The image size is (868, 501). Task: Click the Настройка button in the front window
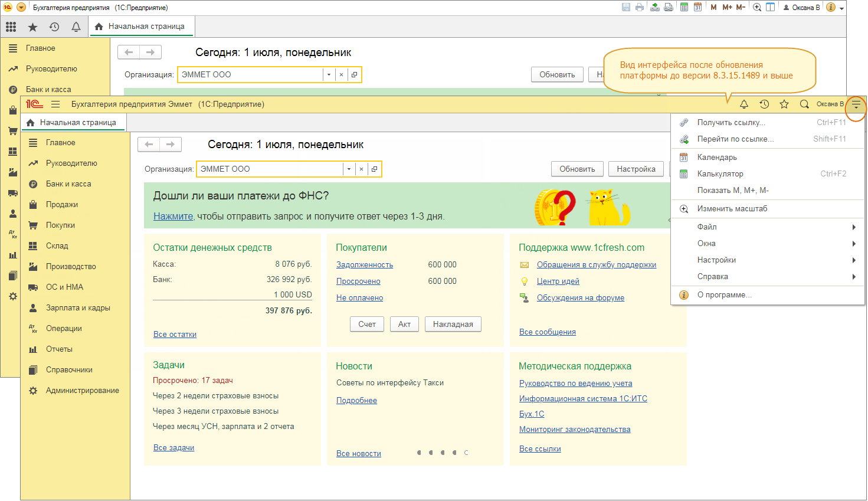click(636, 169)
